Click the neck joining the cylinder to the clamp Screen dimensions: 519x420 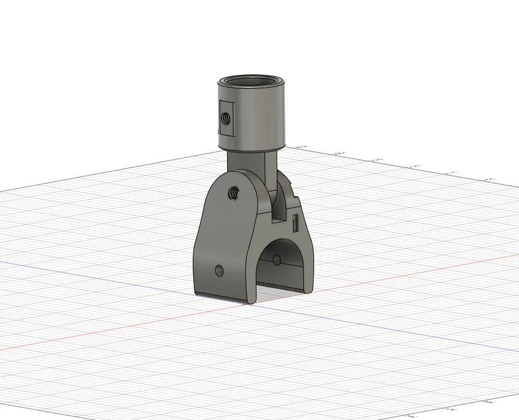[x=252, y=172]
